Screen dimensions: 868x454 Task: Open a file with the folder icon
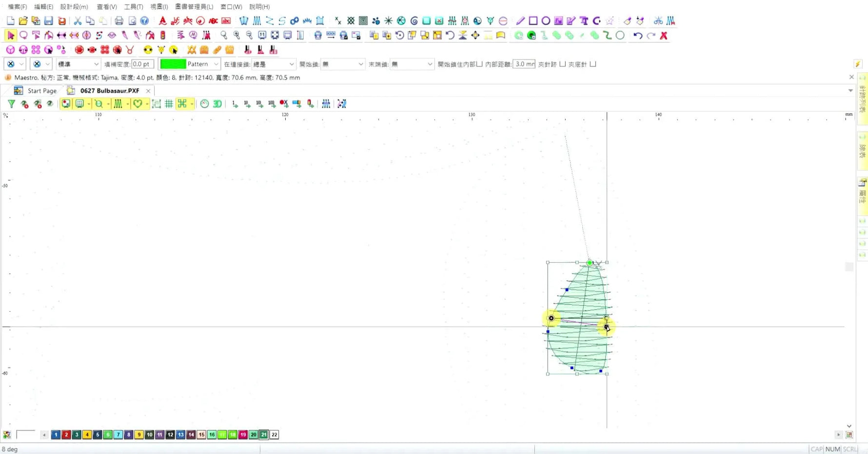pos(23,20)
